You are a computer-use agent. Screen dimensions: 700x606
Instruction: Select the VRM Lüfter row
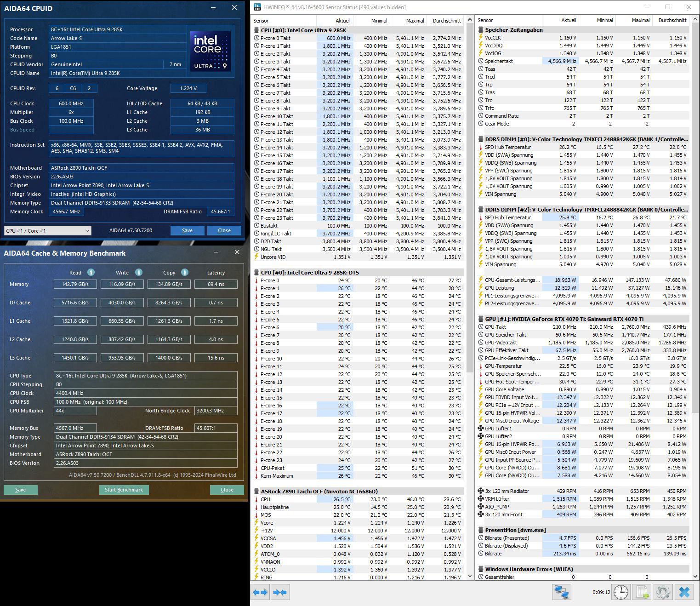(583, 499)
